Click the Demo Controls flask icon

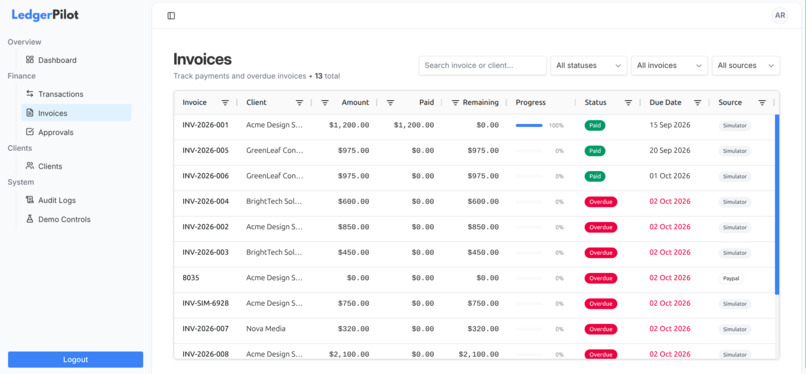(x=30, y=219)
